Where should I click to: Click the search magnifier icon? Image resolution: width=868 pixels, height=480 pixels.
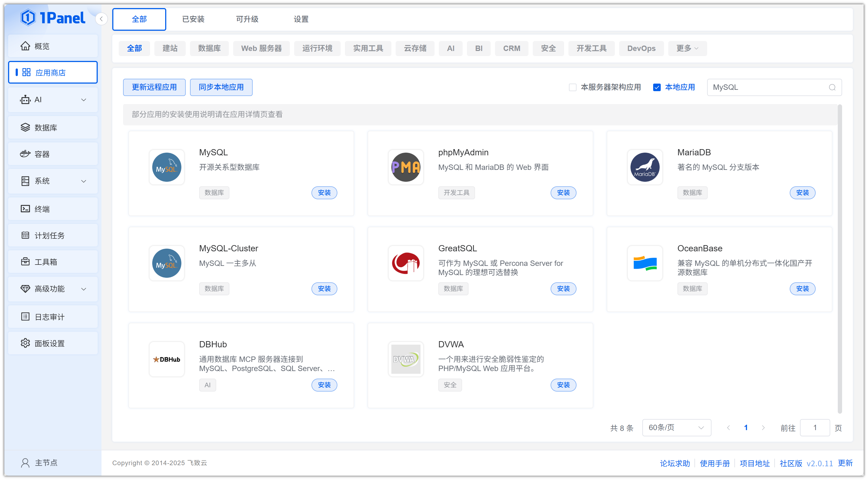click(x=832, y=88)
